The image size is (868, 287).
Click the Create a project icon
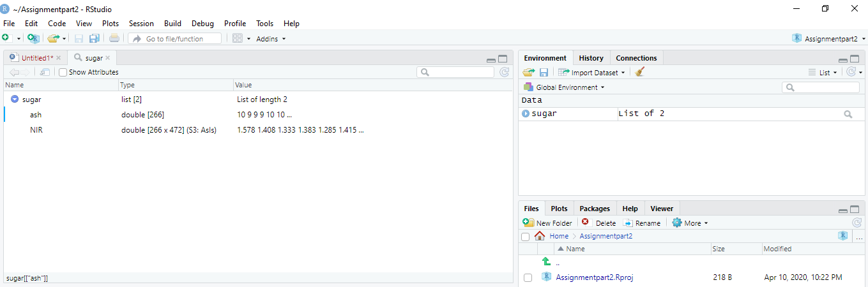33,38
